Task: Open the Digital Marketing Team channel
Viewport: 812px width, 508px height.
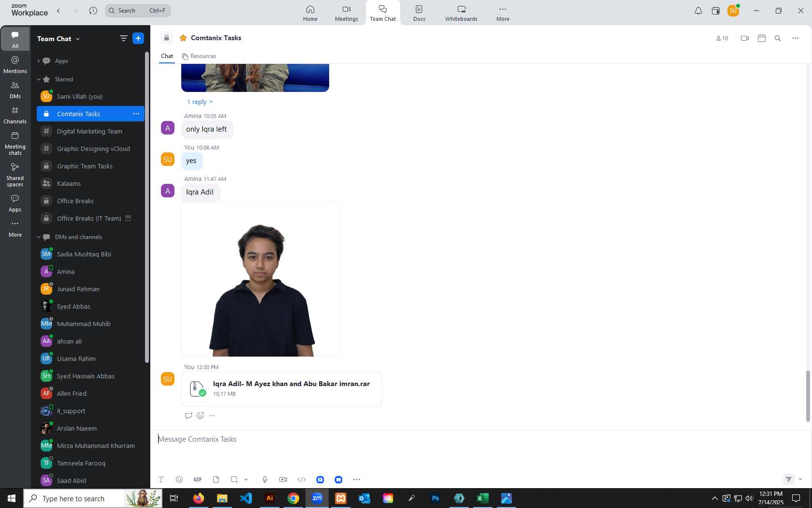Action: pyautogui.click(x=90, y=131)
